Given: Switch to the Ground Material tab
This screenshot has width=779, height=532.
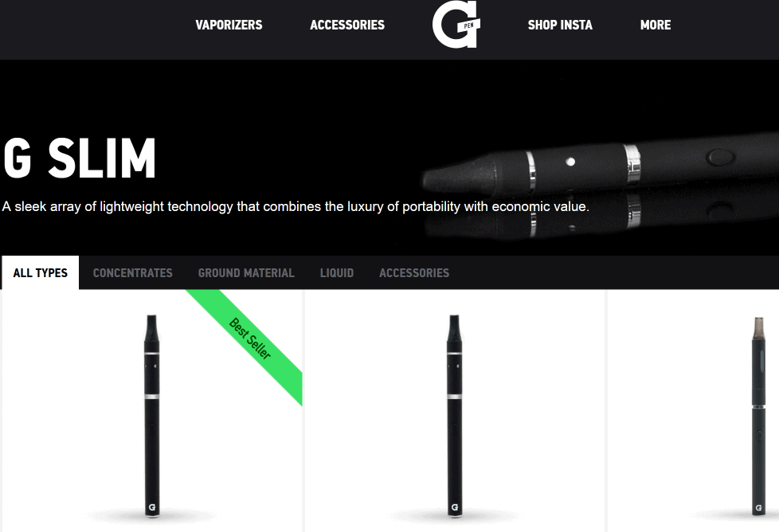Looking at the screenshot, I should click(246, 272).
